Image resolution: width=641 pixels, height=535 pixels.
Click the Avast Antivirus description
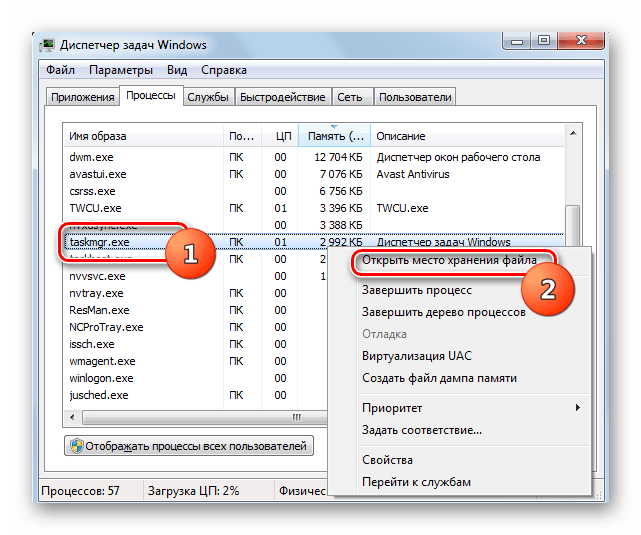(412, 175)
